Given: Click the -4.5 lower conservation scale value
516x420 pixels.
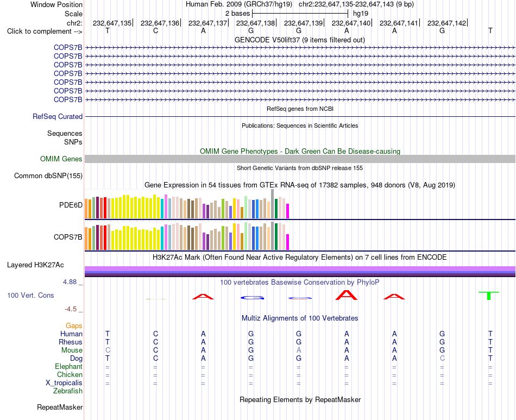Looking at the screenshot, I should click(x=71, y=309).
